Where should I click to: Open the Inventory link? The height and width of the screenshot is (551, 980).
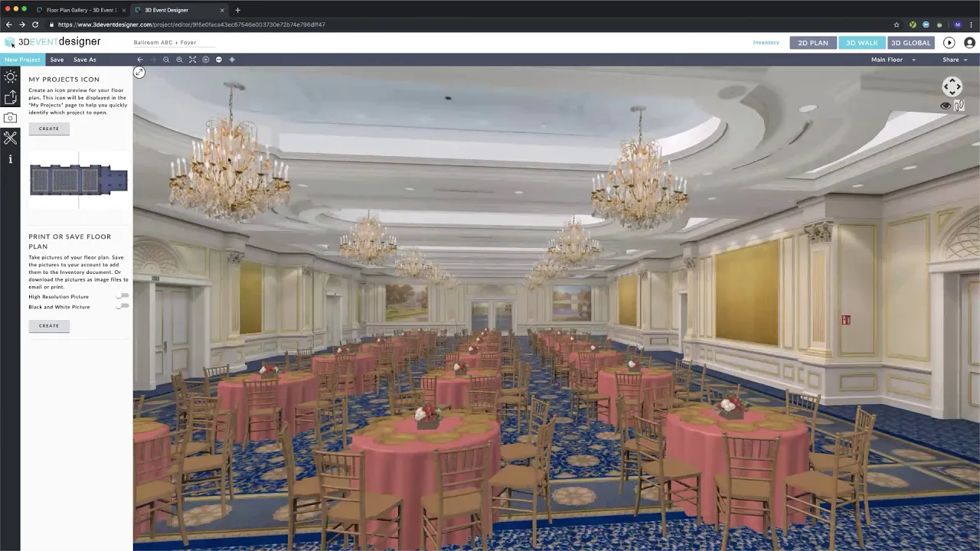click(x=766, y=43)
